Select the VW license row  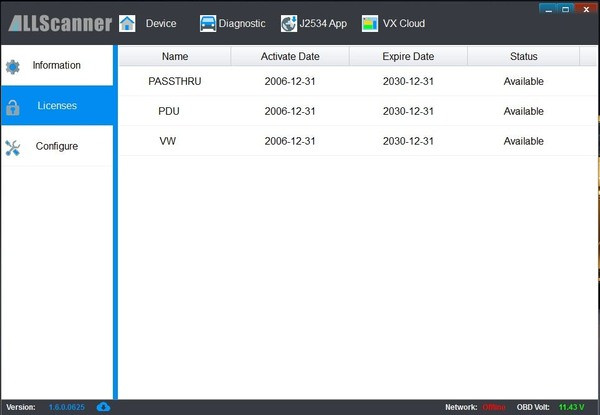click(x=350, y=142)
